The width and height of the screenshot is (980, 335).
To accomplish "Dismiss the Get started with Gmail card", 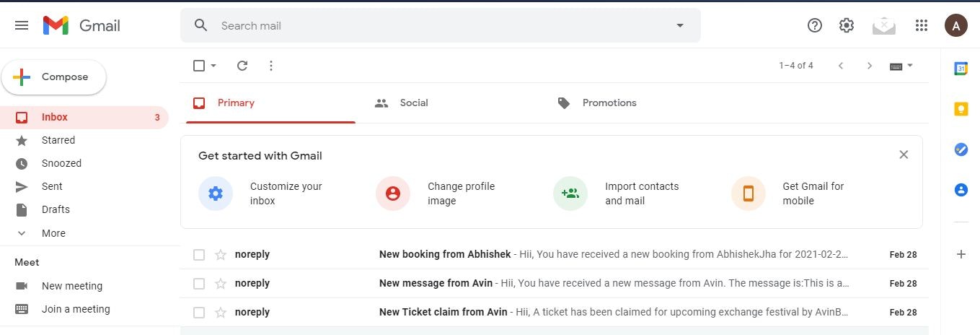I will tap(904, 155).
